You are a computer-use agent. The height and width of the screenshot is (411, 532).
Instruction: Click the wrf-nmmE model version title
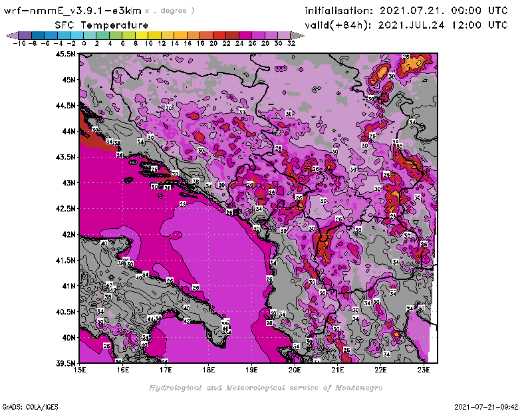click(x=72, y=11)
